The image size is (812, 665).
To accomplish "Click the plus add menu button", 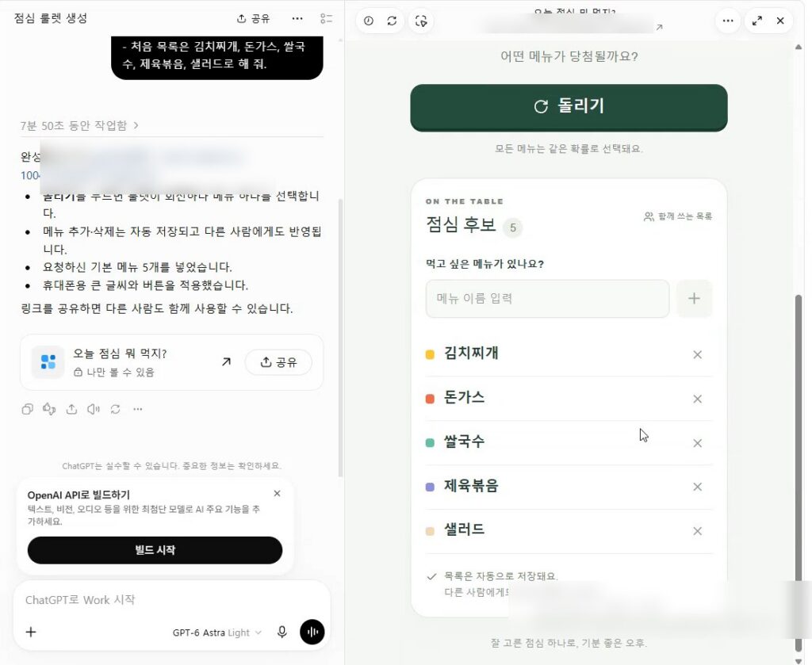I will [x=694, y=299].
